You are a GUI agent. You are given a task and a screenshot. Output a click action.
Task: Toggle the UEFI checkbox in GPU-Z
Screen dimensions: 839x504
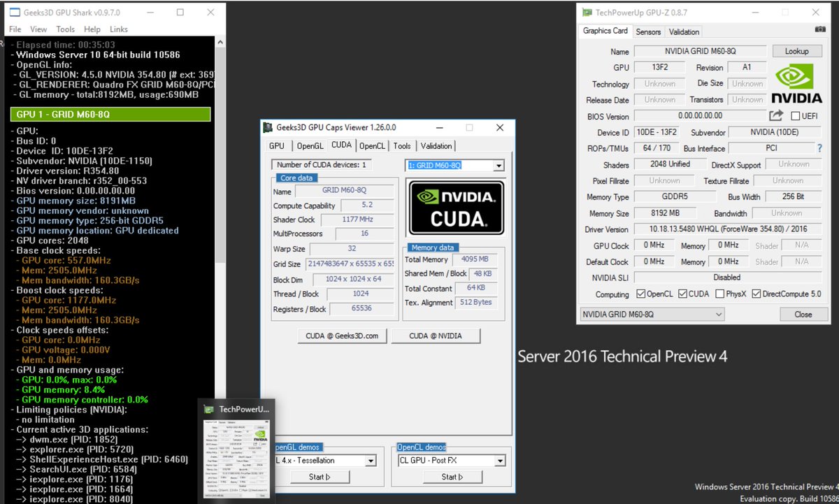coord(796,116)
